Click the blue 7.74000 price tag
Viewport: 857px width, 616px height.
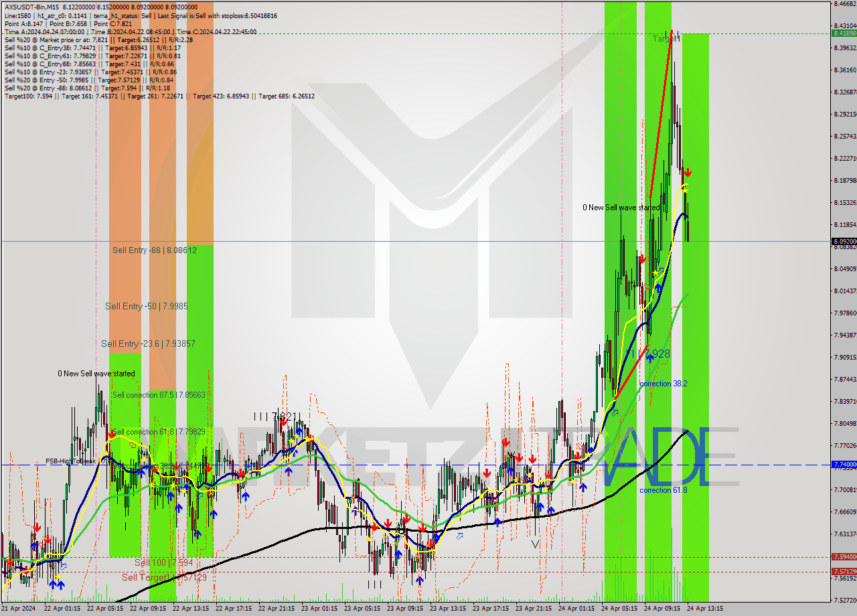844,464
